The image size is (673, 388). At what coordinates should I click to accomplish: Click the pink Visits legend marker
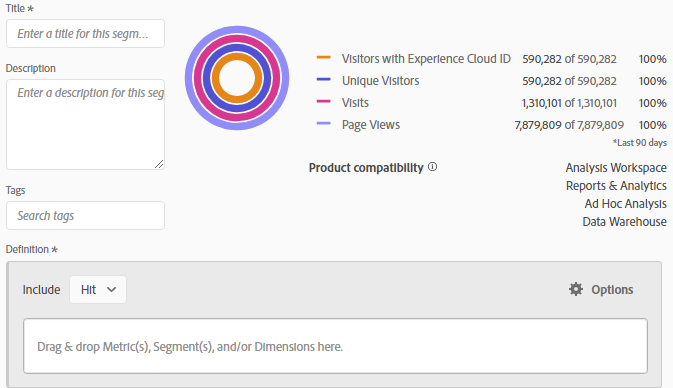(x=323, y=101)
